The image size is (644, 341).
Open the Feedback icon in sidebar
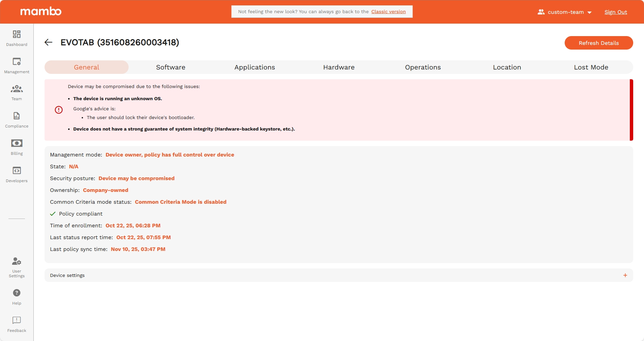pyautogui.click(x=17, y=320)
